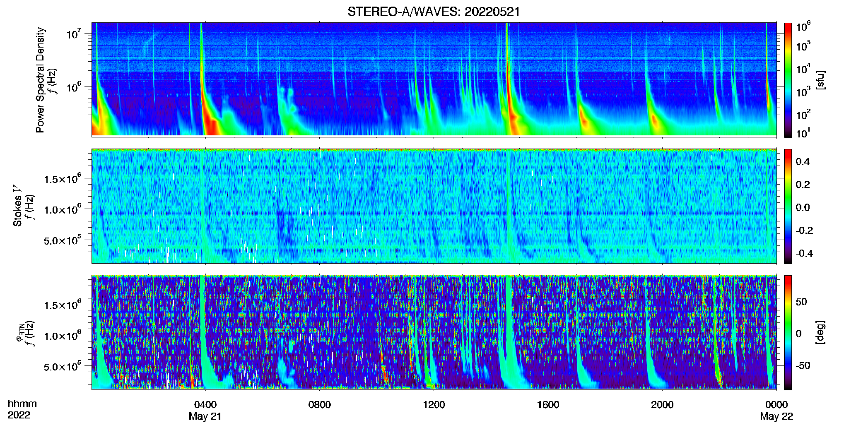Viewport: 868px width, 447px height.
Task: Click the 0.4 value on Stokes color bar
Action: click(803, 162)
